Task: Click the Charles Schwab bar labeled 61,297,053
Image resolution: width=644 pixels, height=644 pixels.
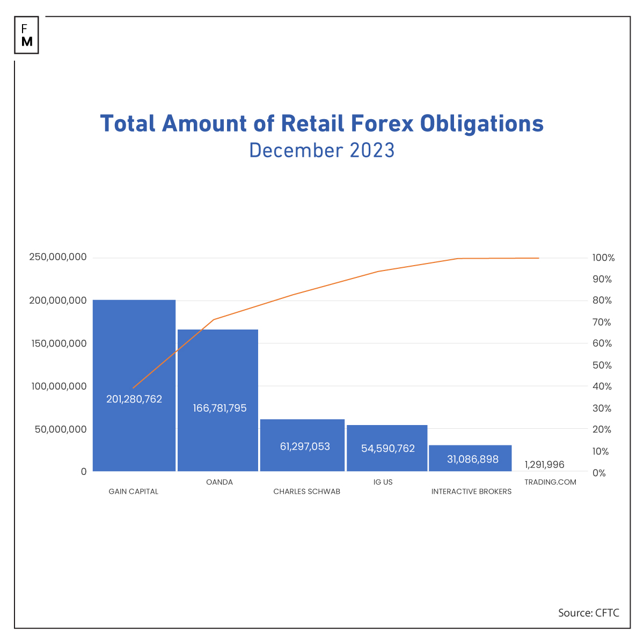Action: [x=302, y=445]
